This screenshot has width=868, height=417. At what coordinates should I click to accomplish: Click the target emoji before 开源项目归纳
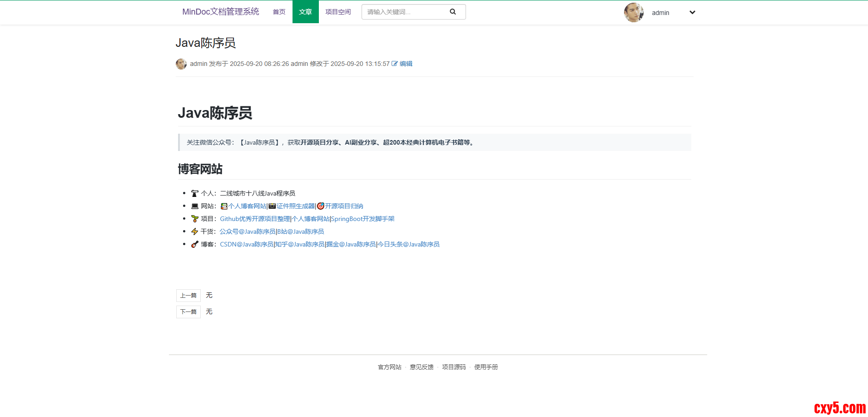(321, 206)
